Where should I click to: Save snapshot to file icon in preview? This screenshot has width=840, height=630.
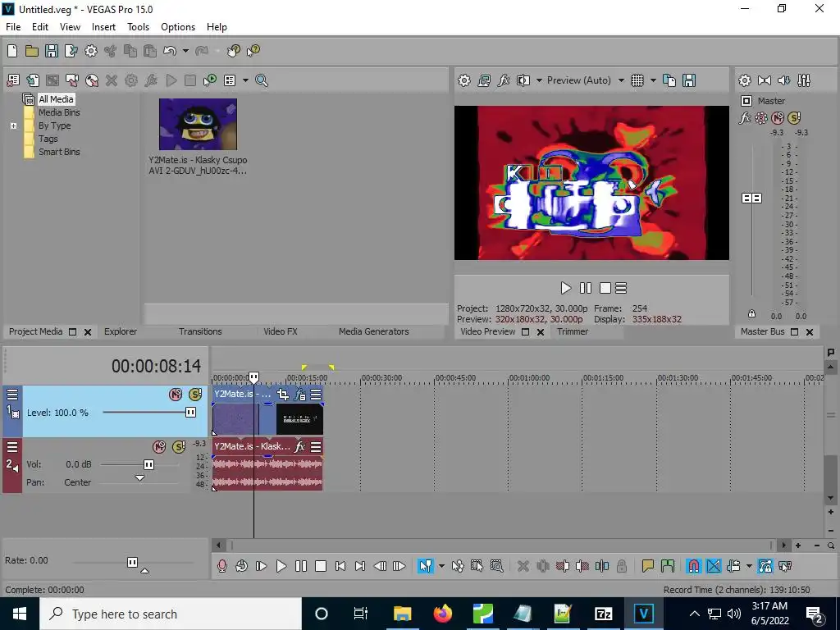pos(689,80)
